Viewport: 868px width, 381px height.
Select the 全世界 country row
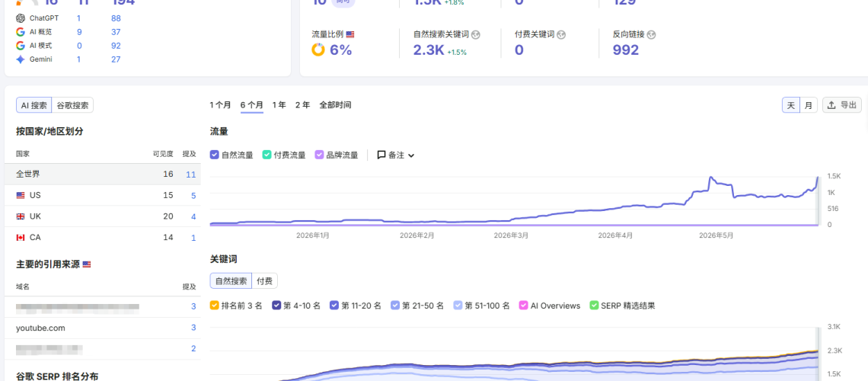pos(103,174)
